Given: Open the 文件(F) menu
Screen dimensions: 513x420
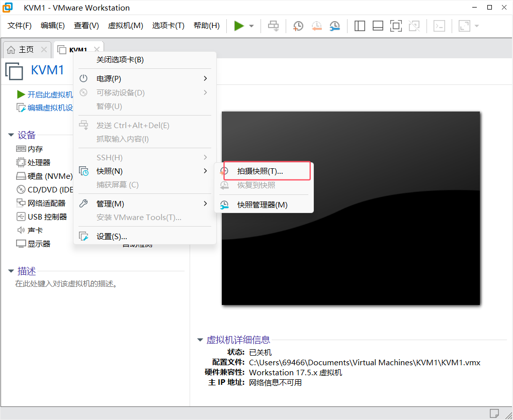Looking at the screenshot, I should tap(19, 26).
